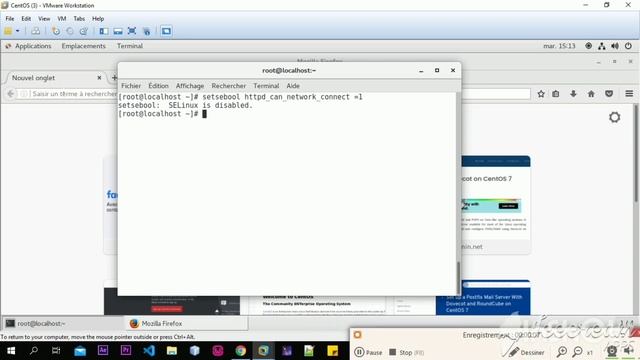Open terminal Rechercher menu

[x=229, y=86]
